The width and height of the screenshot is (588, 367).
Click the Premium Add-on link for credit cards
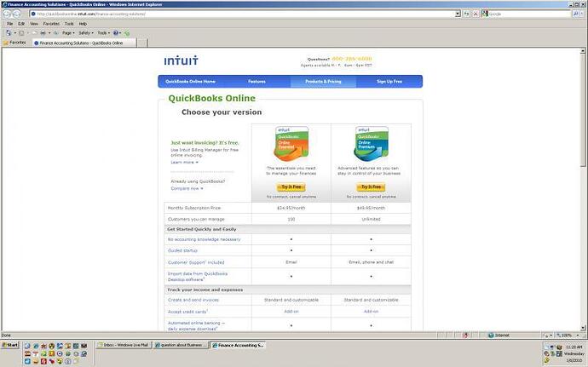[371, 312]
